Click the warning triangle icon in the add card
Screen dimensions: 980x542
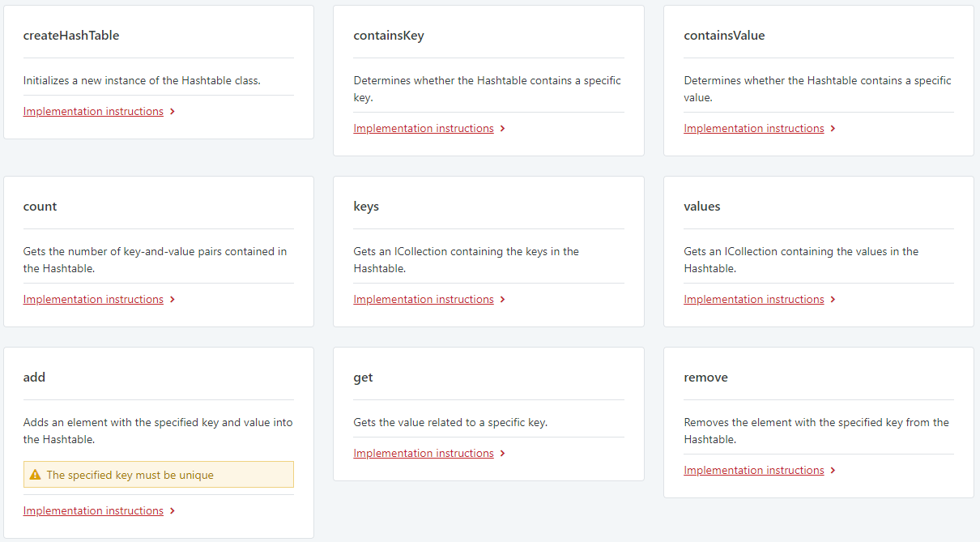point(35,473)
